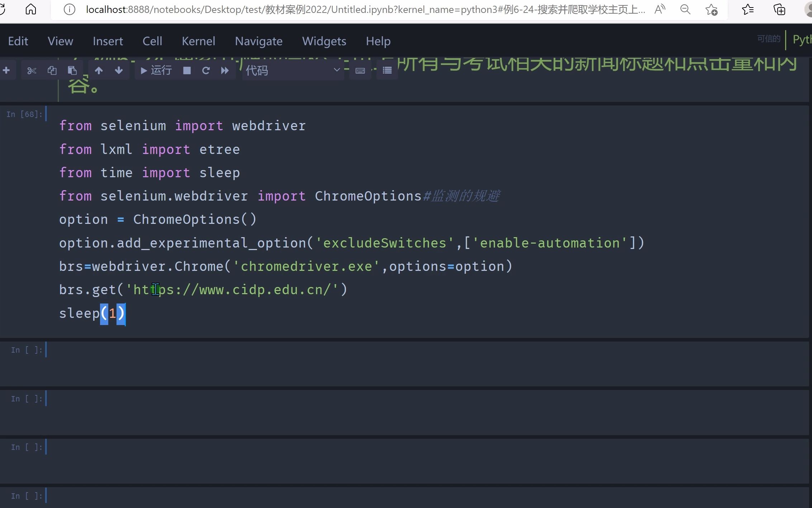
Task: Open the Favorites list icon
Action: [x=747, y=9]
